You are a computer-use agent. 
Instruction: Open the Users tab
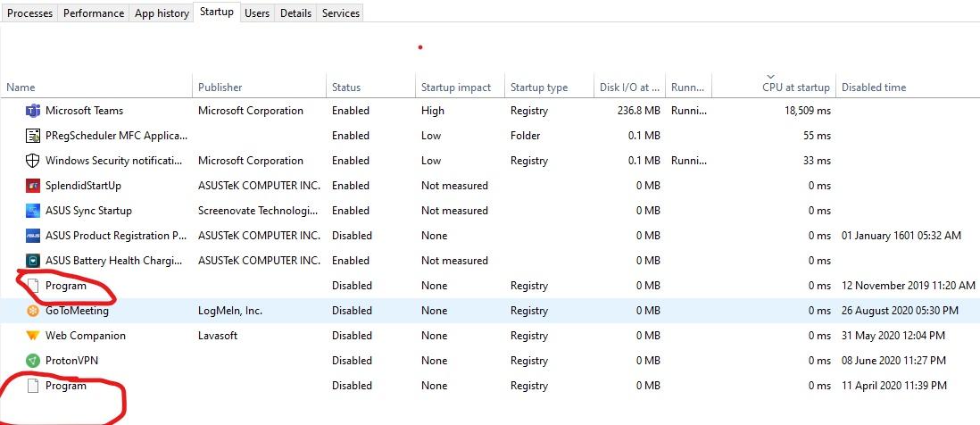(257, 13)
